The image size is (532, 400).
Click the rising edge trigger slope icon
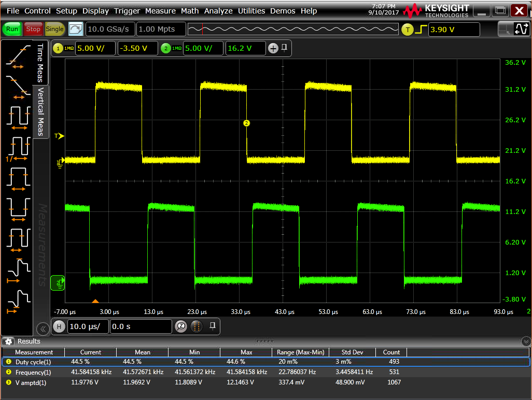[421, 30]
